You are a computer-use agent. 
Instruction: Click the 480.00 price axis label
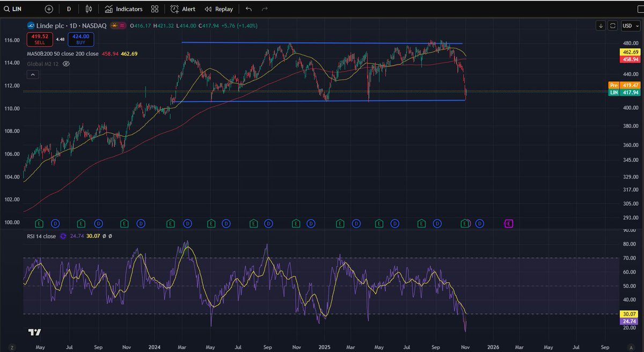(x=631, y=43)
